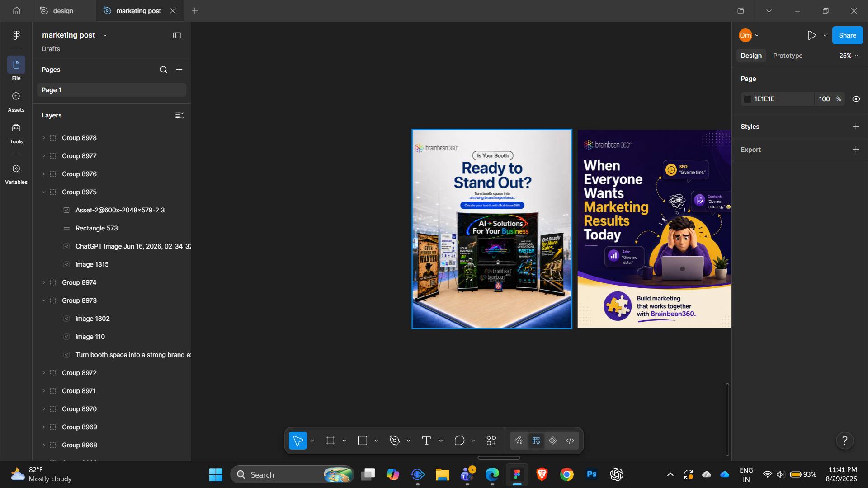The height and width of the screenshot is (488, 868).
Task: Select the Frame tool in the toolbar
Action: point(330,441)
